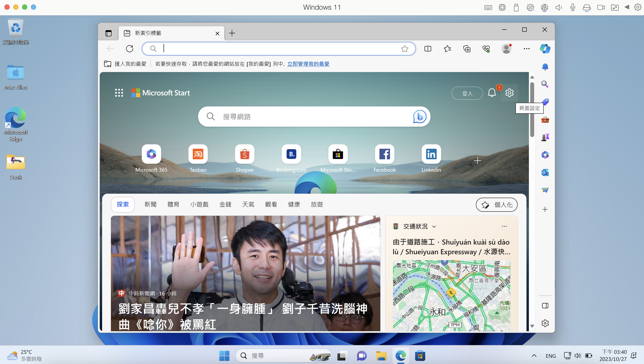Image resolution: width=644 pixels, height=364 pixels.
Task: Click the 個人化 personalize button
Action: click(x=497, y=205)
